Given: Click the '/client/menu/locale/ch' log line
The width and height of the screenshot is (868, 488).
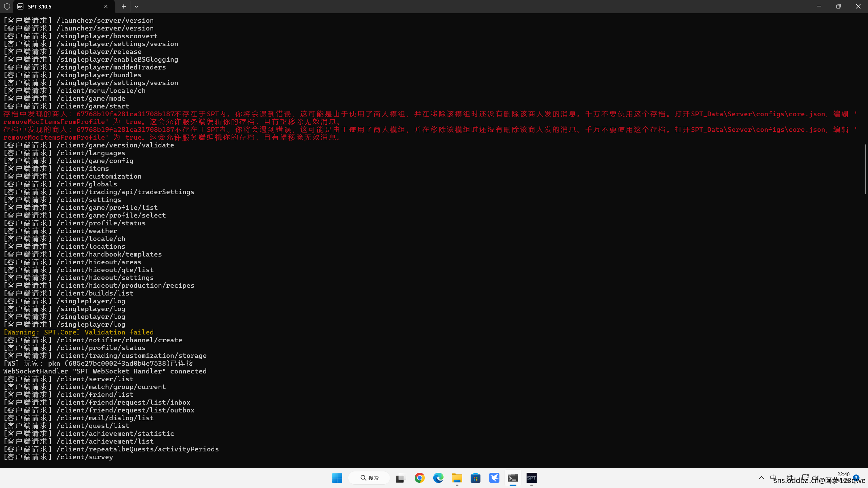Looking at the screenshot, I should click(x=75, y=90).
